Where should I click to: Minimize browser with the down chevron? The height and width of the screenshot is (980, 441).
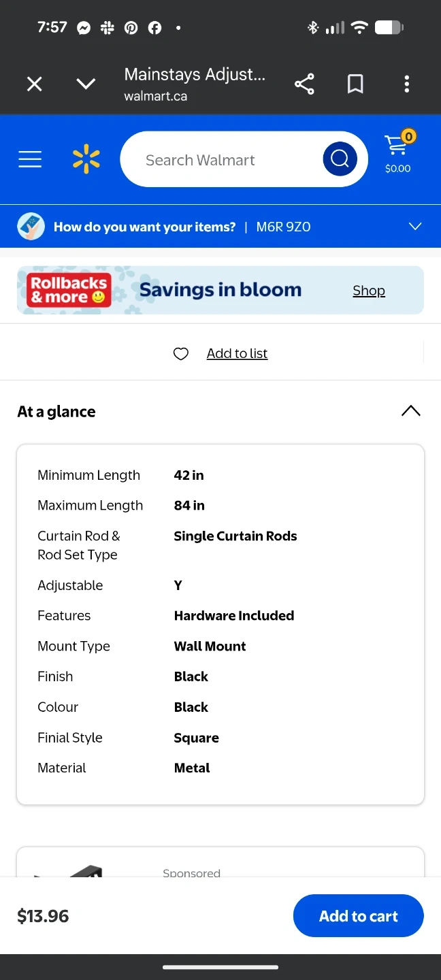coord(86,84)
